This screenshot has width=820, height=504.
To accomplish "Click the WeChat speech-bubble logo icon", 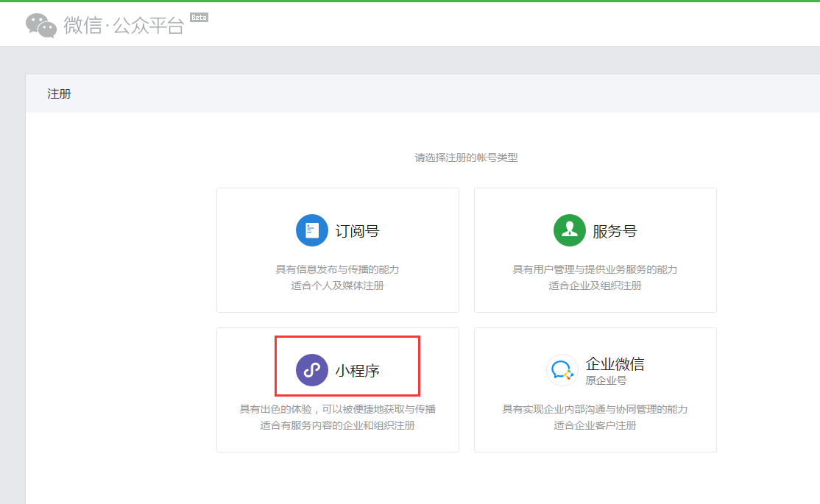I will [x=41, y=25].
